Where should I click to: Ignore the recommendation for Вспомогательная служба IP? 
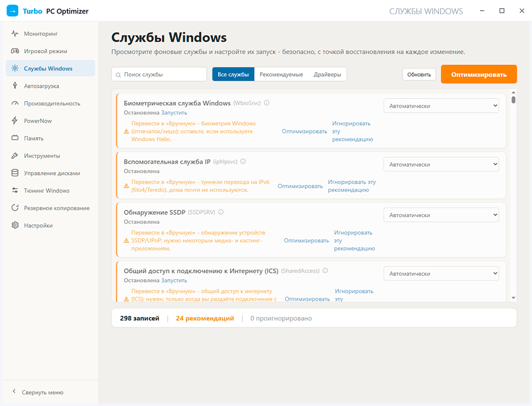(352, 186)
